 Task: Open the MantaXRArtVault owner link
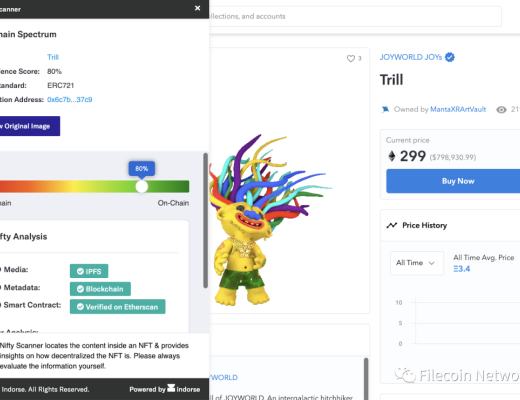[x=458, y=109]
